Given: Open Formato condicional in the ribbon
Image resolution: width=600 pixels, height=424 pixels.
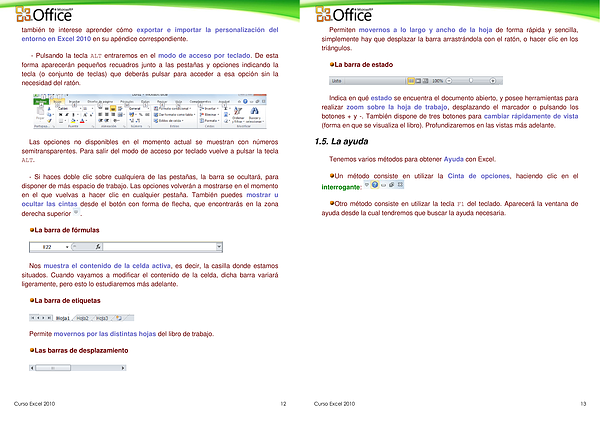Looking at the screenshot, I should (x=173, y=108).
